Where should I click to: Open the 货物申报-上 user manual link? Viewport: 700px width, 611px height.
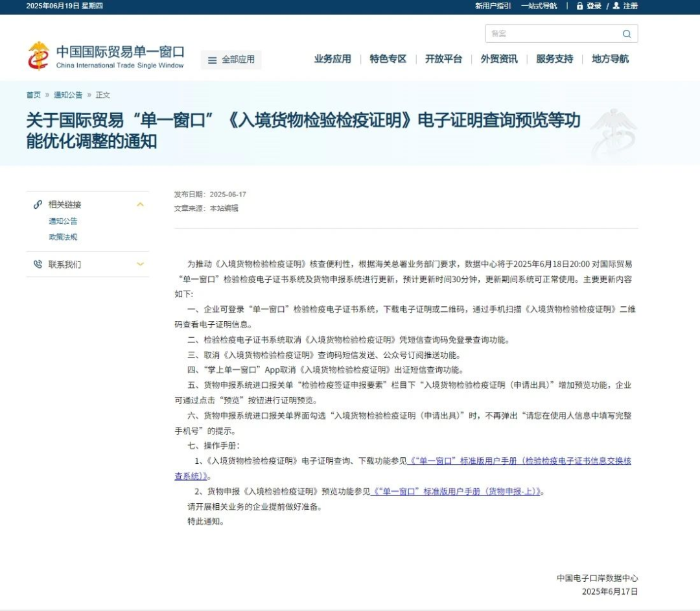456,491
